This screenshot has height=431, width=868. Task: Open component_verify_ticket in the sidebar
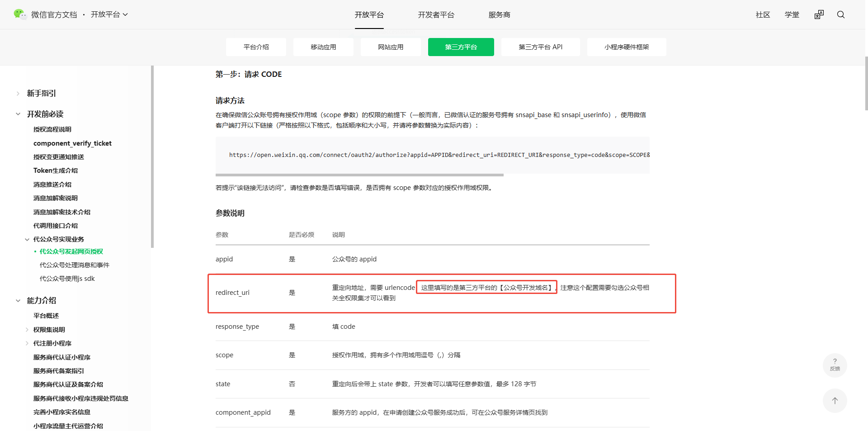point(72,143)
